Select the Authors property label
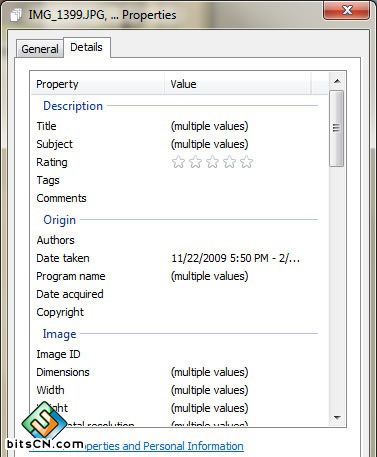This screenshot has height=457, width=377. click(x=55, y=240)
